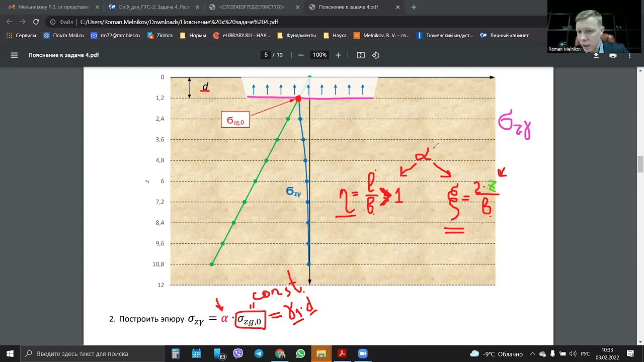Click the Windows taskbar search box
The image size is (644, 362).
pos(93,353)
